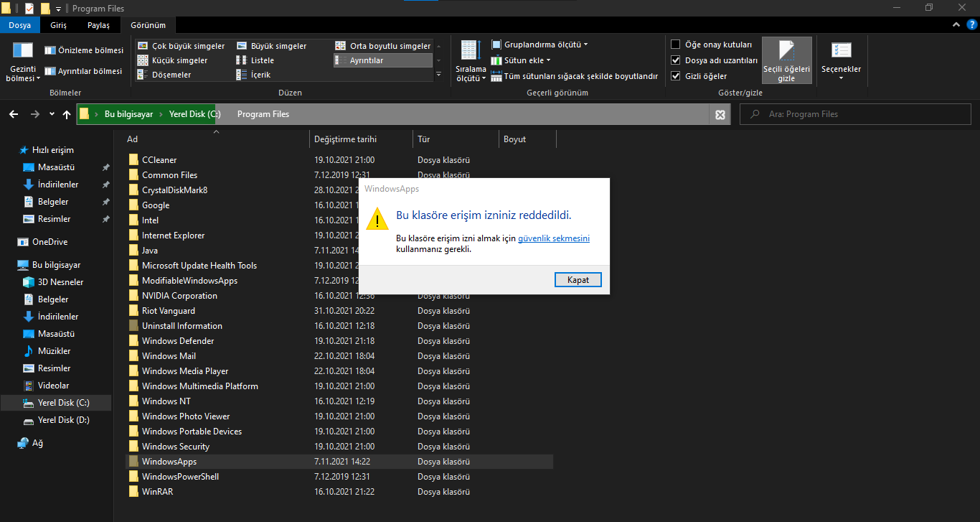Collapse the ribbon with the chevron

point(956,25)
